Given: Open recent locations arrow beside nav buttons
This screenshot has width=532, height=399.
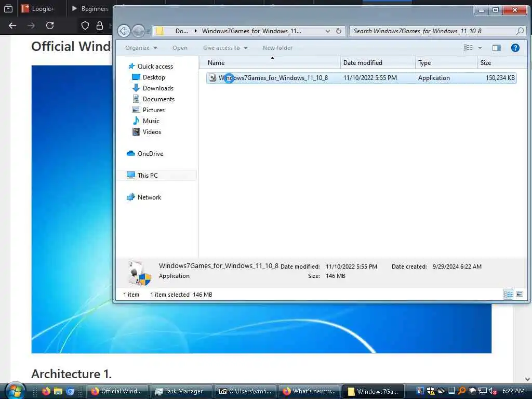Looking at the screenshot, I should pos(148,32).
